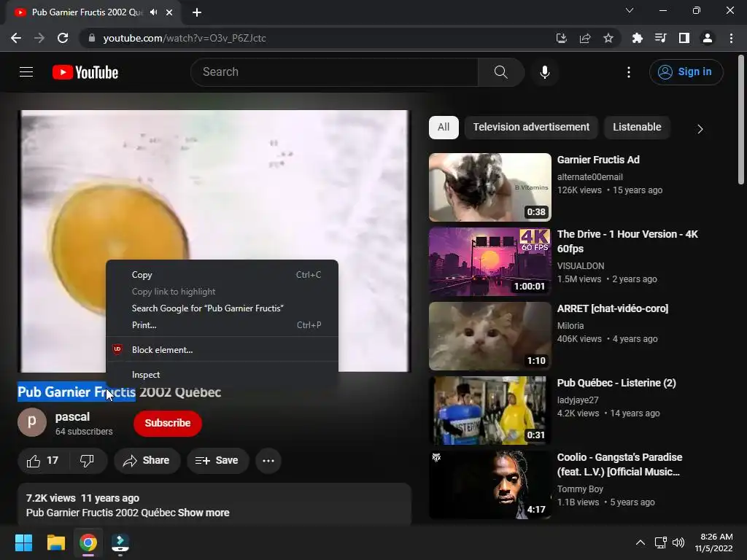Toggle Chrome side panel
This screenshot has width=747, height=560.
click(684, 38)
